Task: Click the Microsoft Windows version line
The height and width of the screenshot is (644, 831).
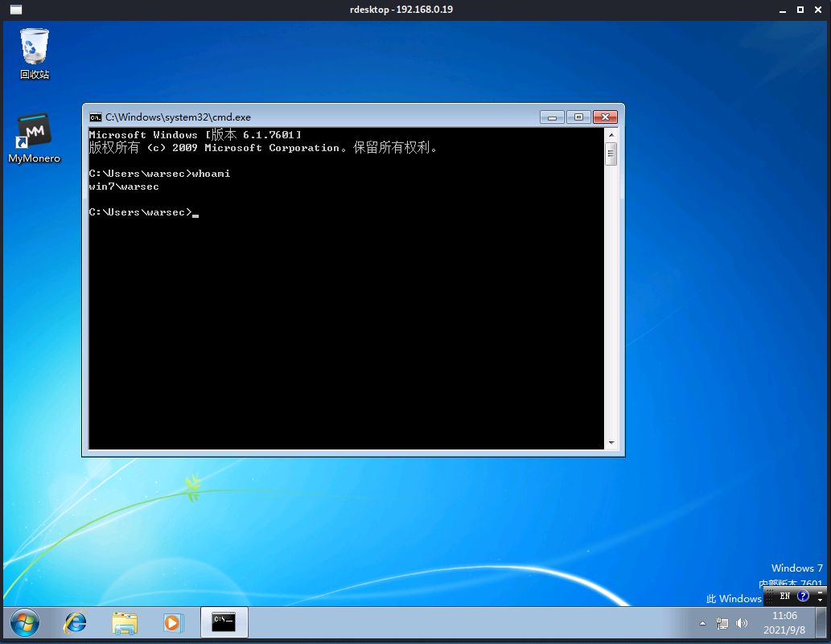Action: click(195, 135)
